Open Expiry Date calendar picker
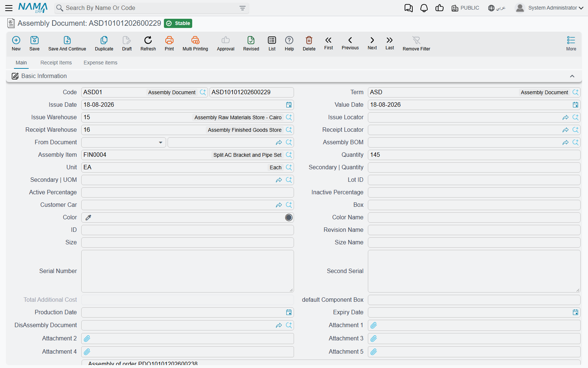The width and height of the screenshot is (588, 368). click(x=576, y=312)
